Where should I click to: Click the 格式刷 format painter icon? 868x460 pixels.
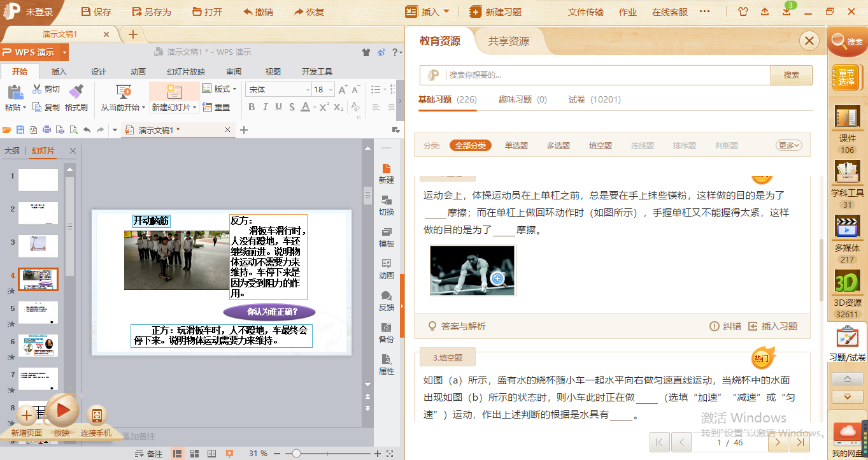76,91
